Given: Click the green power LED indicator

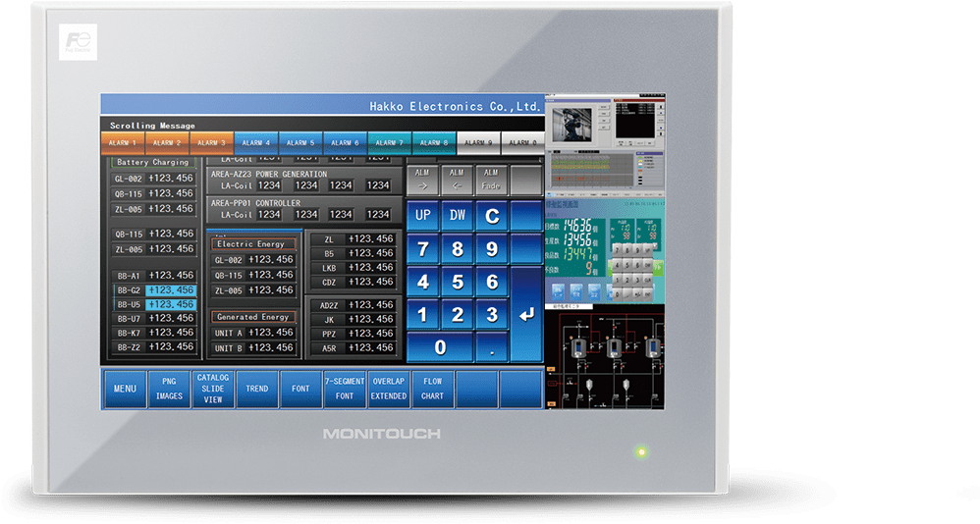Looking at the screenshot, I should (641, 451).
